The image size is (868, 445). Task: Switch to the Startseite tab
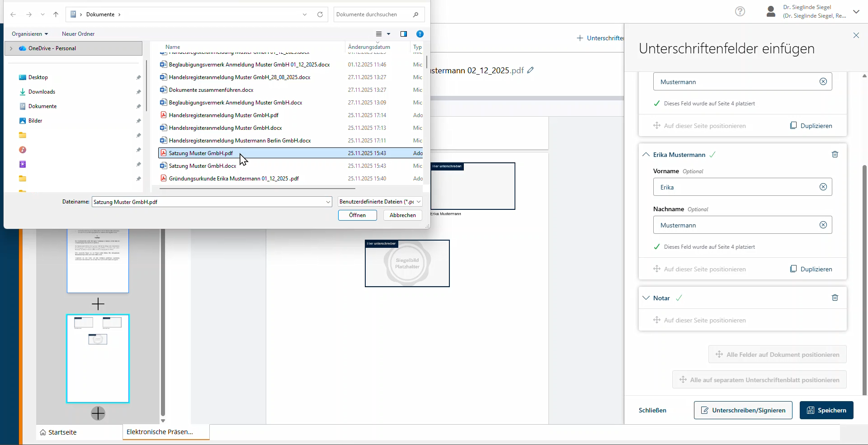coord(58,432)
